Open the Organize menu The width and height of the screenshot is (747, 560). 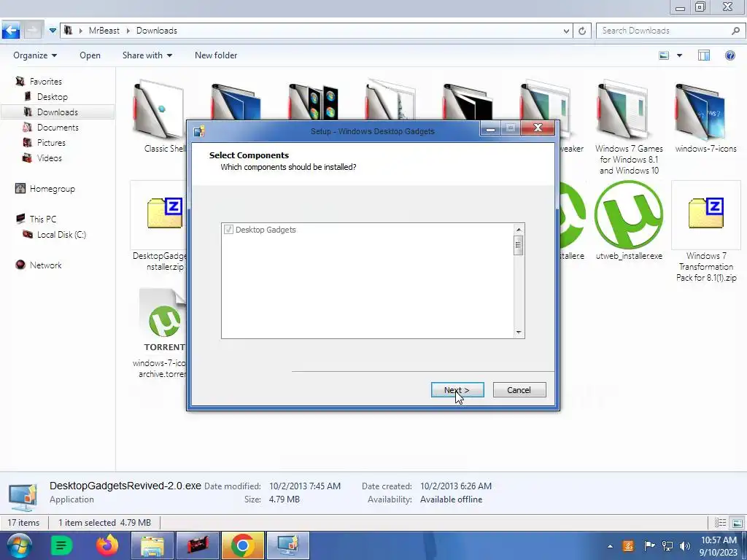(35, 55)
